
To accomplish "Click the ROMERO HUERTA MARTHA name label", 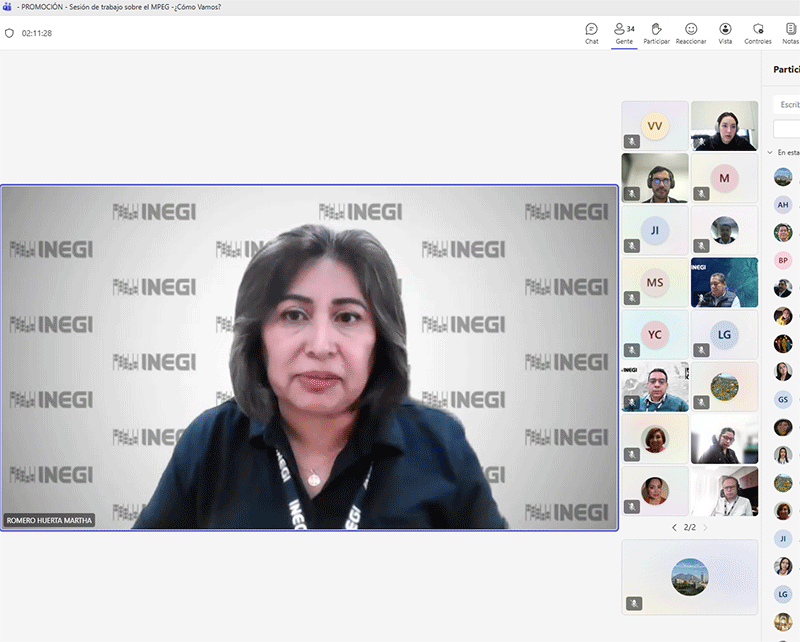I will pos(50,520).
